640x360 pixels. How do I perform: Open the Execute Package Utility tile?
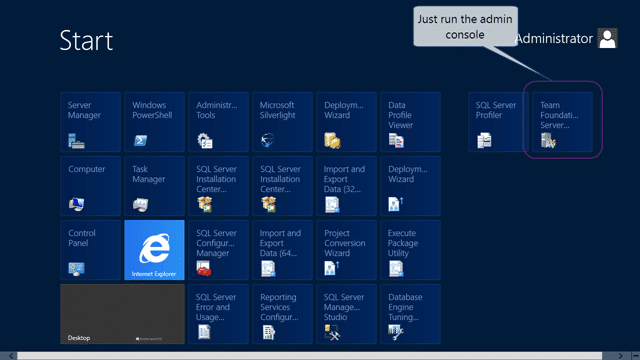coord(411,250)
